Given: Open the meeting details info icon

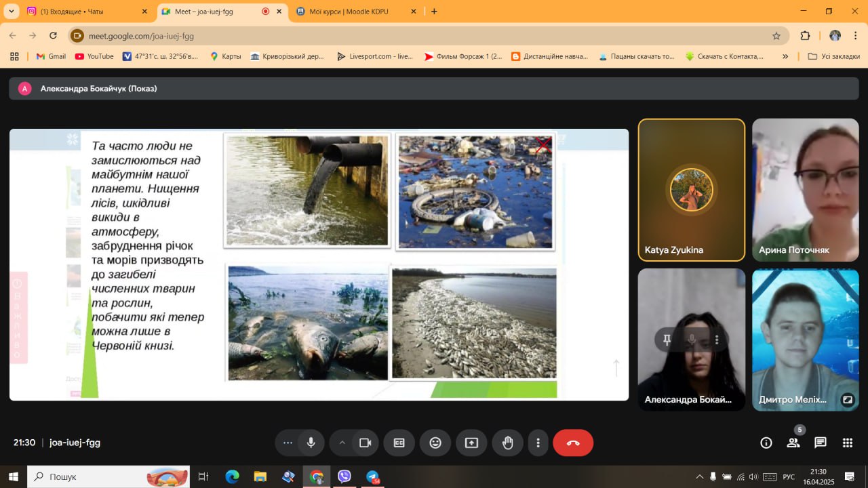Looking at the screenshot, I should (766, 443).
